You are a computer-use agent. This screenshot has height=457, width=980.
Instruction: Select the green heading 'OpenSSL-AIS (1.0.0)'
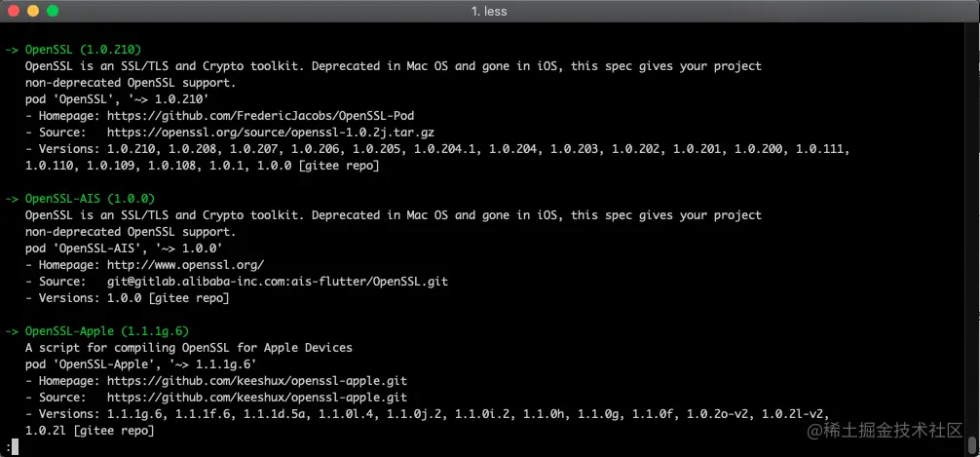tap(90, 199)
